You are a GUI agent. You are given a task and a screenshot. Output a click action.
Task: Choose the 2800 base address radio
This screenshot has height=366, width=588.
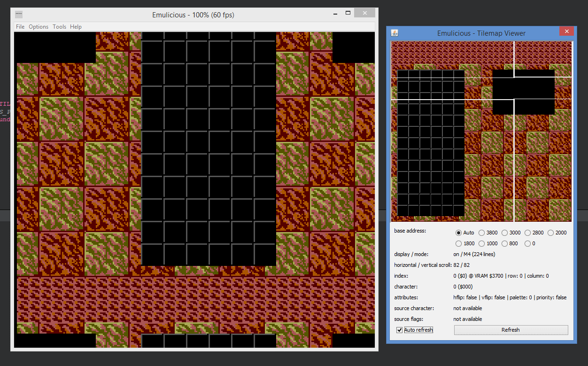(528, 233)
